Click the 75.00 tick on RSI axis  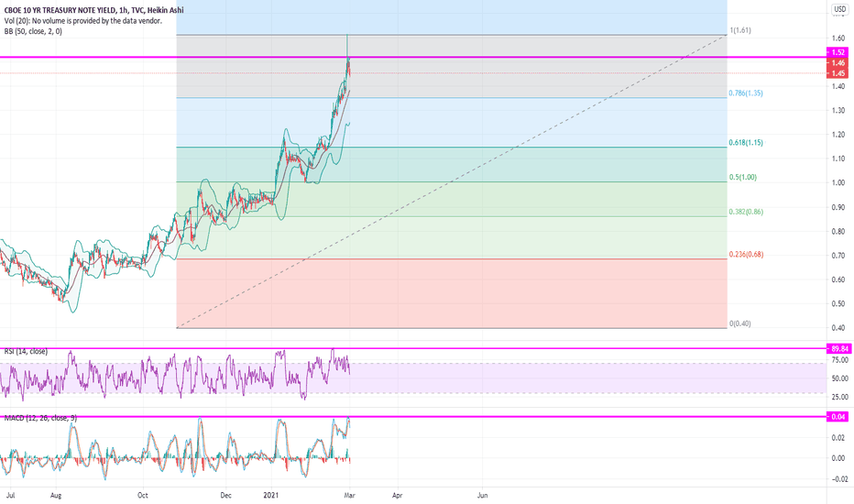pyautogui.click(x=839, y=360)
